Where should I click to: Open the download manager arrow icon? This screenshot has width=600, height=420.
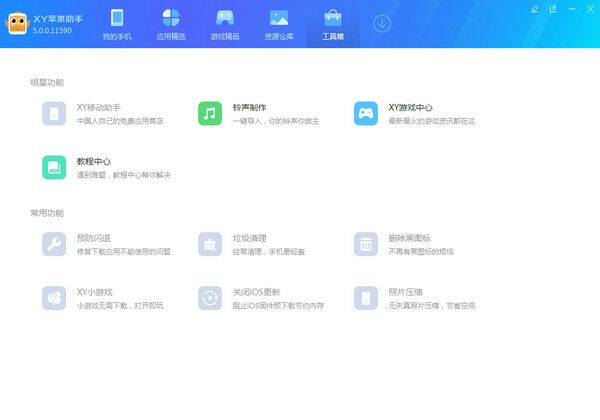(382, 23)
